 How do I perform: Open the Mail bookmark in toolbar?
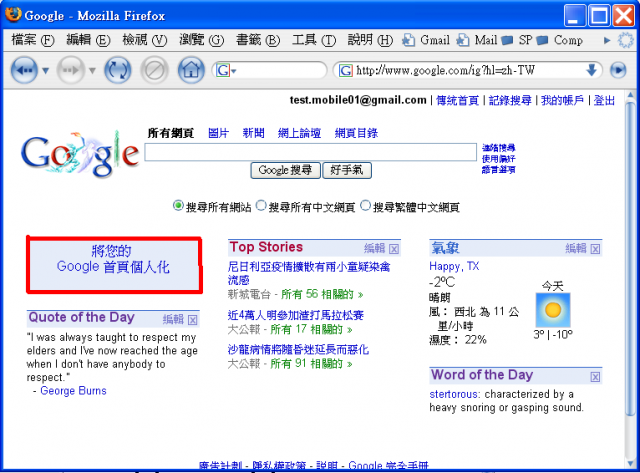tap(477, 40)
